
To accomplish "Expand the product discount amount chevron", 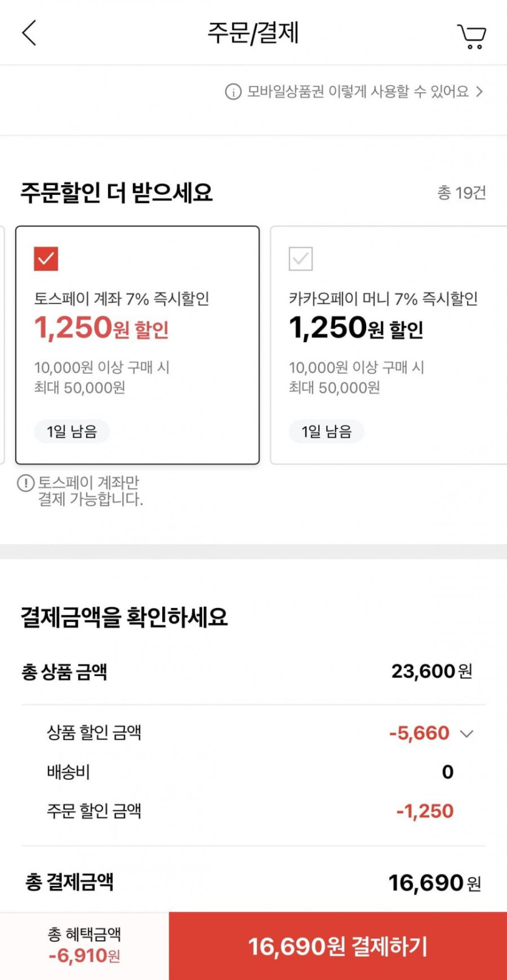I will pos(466,734).
